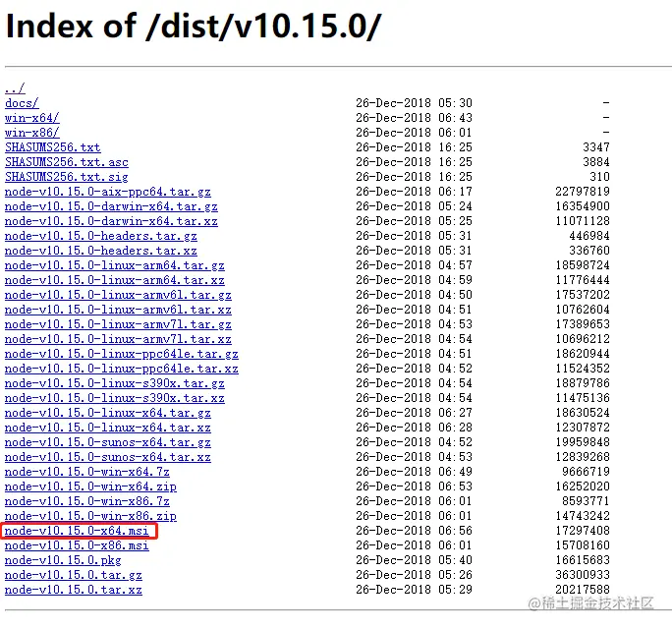Click file size 36300933 for tar.gz source
The width and height of the screenshot is (672, 629).
click(x=583, y=575)
